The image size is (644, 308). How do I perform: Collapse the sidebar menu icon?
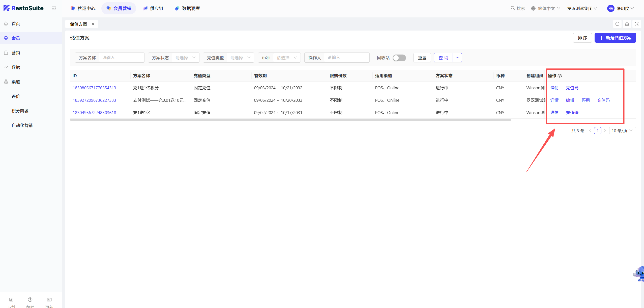coord(54,8)
